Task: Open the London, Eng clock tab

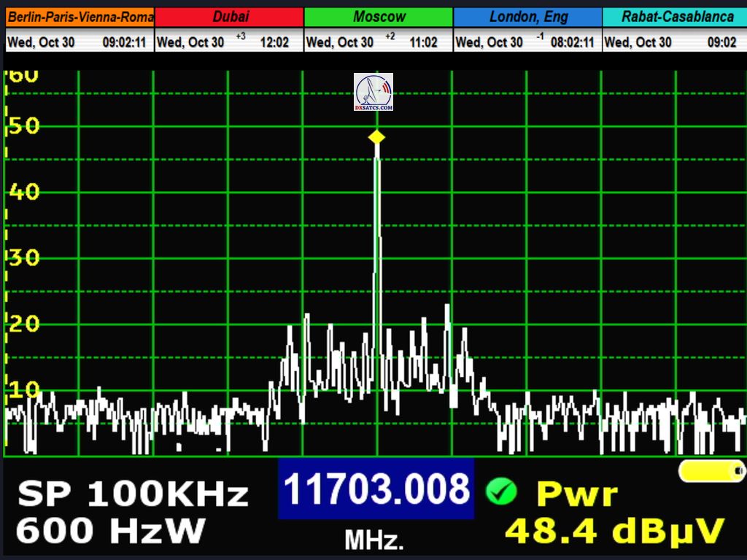Action: pos(527,17)
